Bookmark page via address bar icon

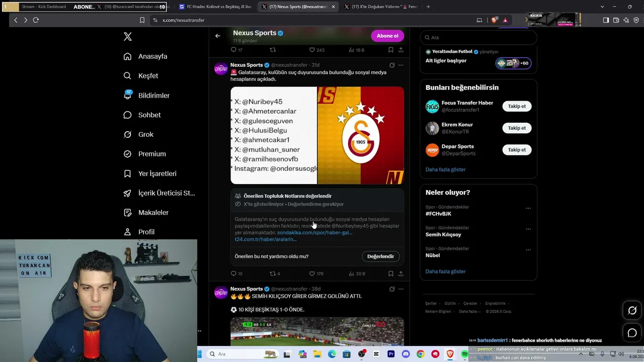click(x=142, y=20)
